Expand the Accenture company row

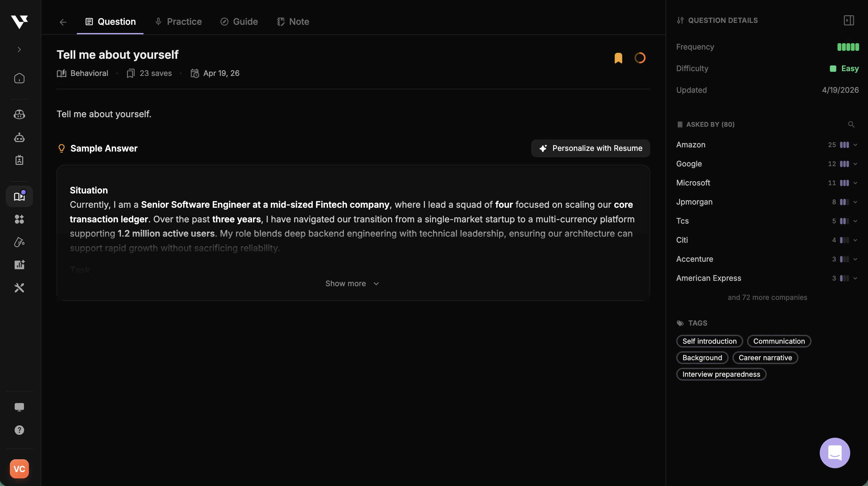[855, 259]
